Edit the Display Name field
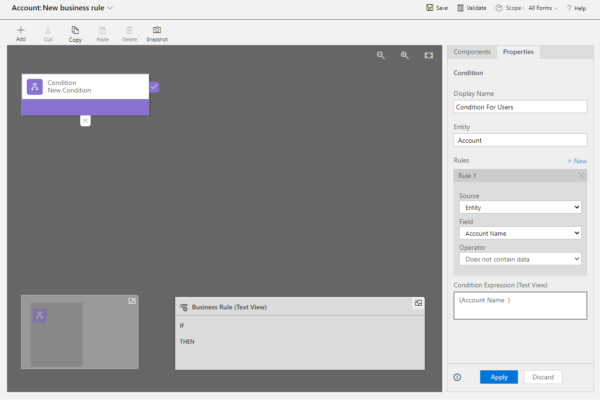600x400 pixels. point(520,107)
